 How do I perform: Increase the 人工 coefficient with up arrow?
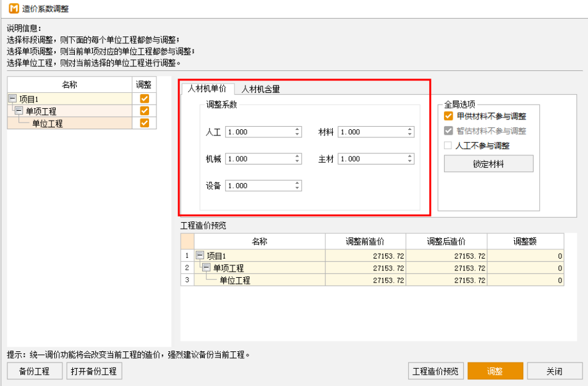tap(297, 129)
